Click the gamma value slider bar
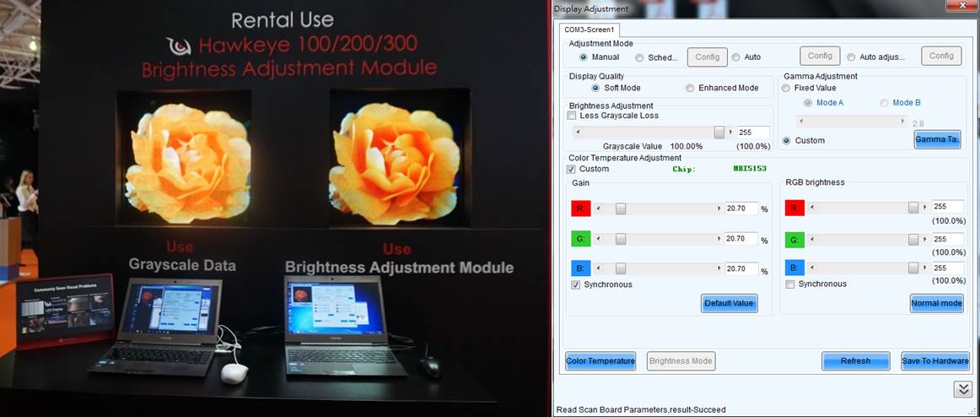 (853, 122)
